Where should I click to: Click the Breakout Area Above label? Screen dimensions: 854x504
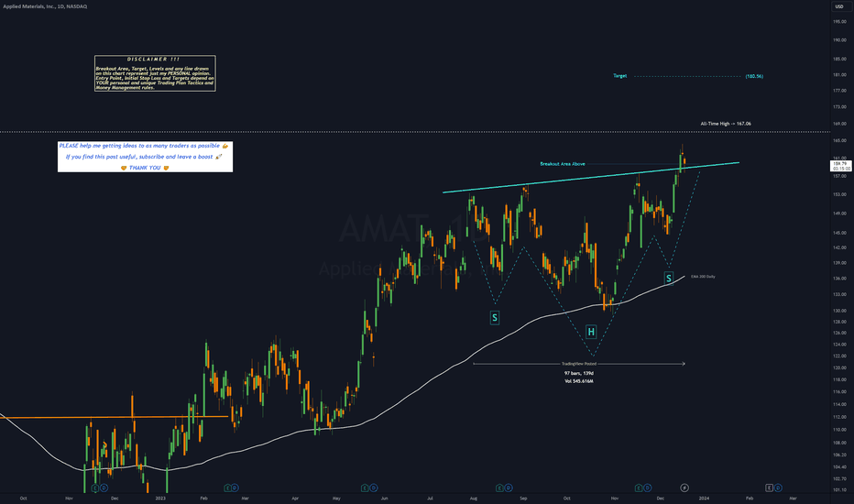click(x=563, y=163)
